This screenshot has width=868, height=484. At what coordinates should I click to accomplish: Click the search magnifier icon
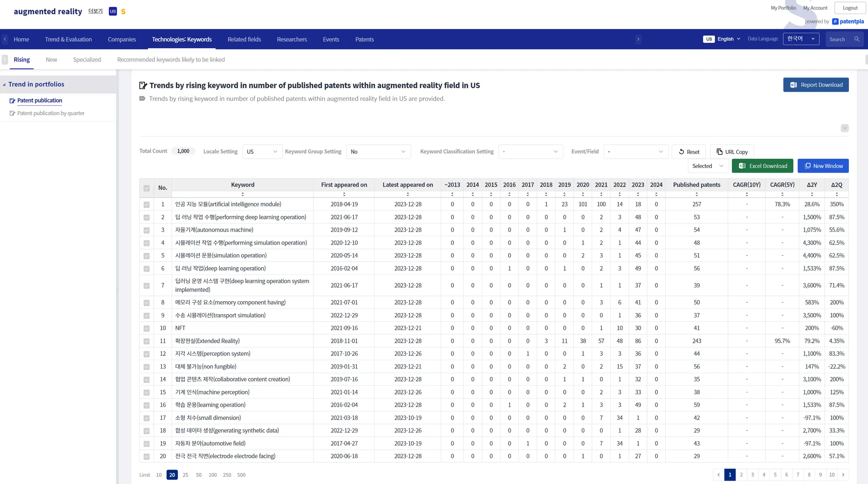click(x=857, y=39)
